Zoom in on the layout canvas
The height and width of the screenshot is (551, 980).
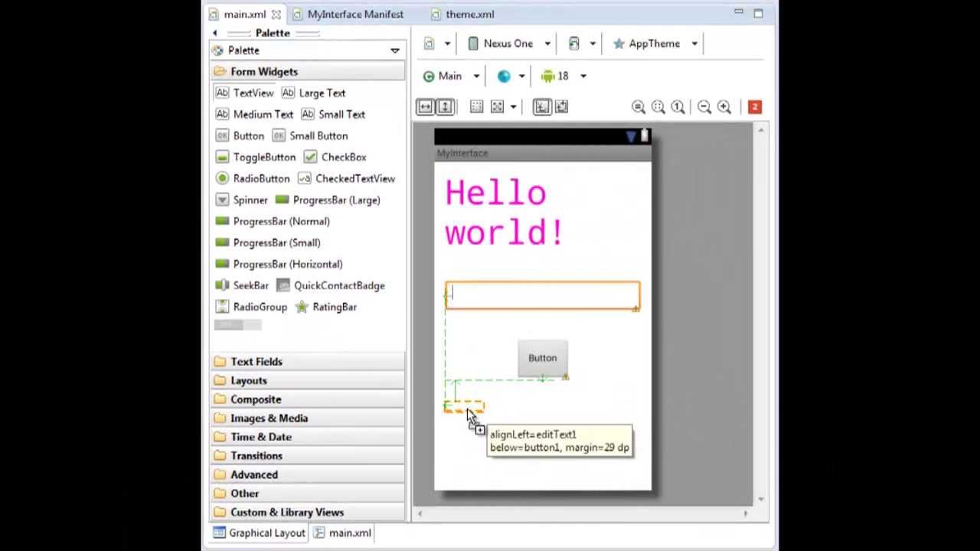724,107
